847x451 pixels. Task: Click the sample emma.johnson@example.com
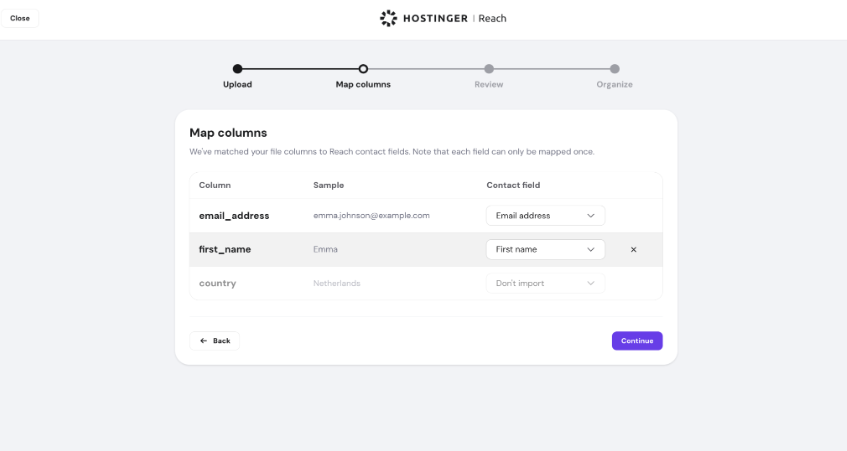tap(372, 216)
